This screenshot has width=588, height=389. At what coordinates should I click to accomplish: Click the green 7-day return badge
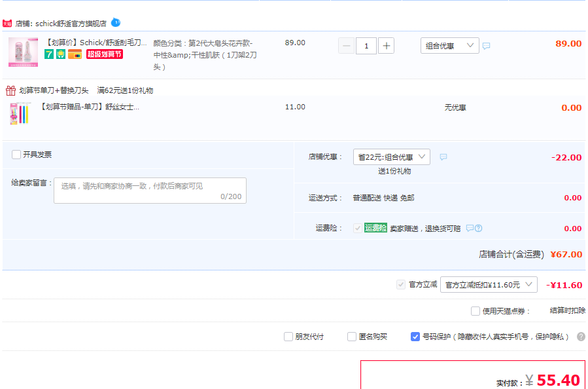point(49,54)
